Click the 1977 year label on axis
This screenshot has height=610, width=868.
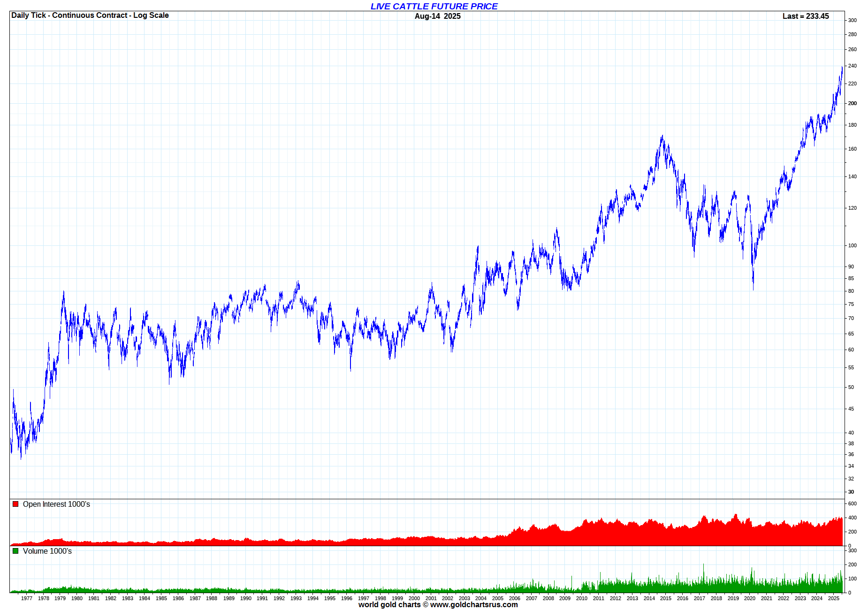[27, 598]
